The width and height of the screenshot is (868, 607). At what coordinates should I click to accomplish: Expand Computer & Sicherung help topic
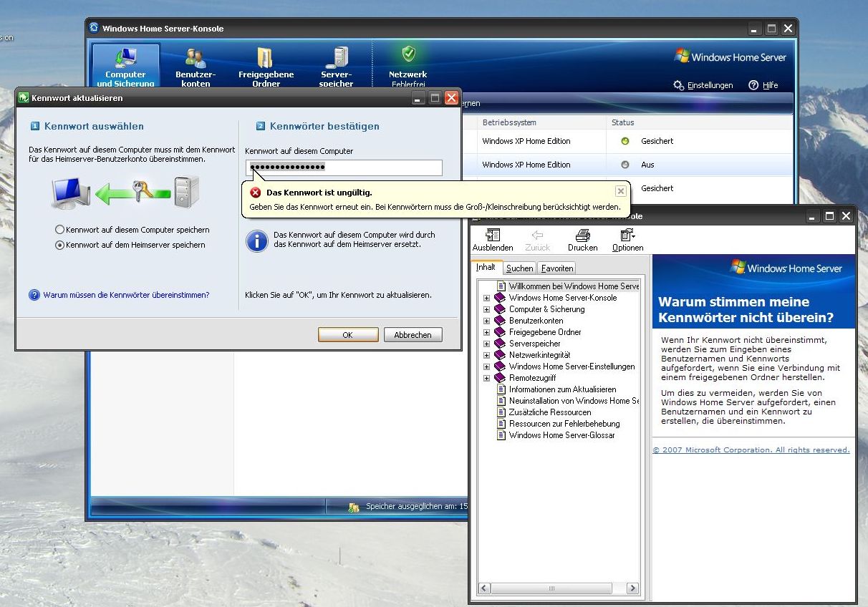[486, 309]
